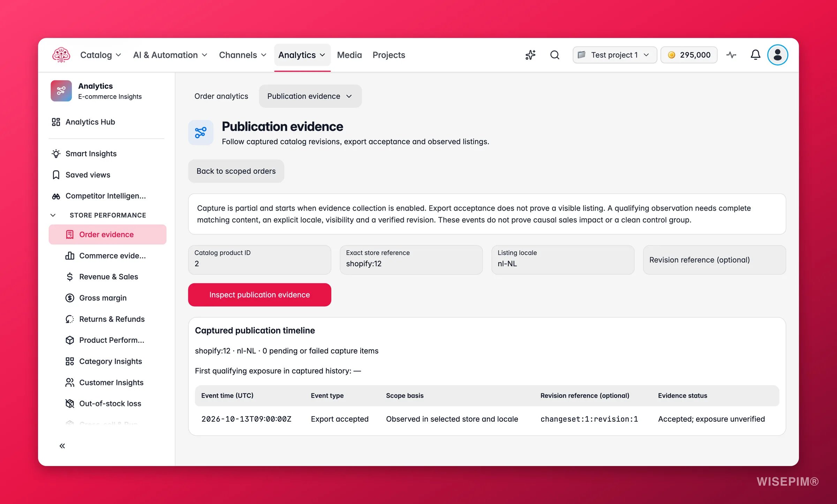Click the WisePIM brain logo
The height and width of the screenshot is (504, 837).
click(x=61, y=55)
